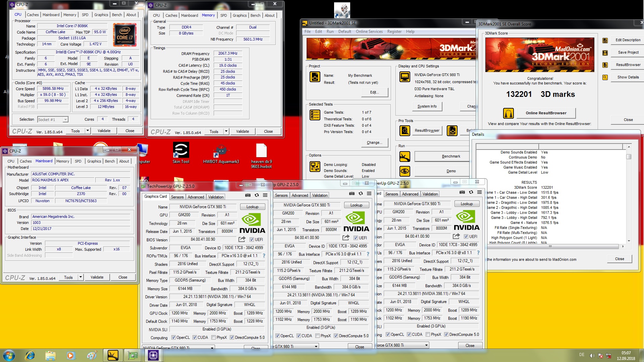Click Selected Tests checklist icon
644x362 pixels.
pyautogui.click(x=315, y=115)
